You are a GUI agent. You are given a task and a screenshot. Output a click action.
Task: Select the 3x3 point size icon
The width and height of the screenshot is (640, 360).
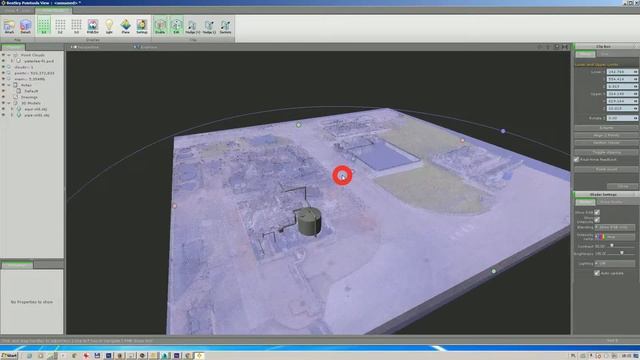tap(76, 25)
